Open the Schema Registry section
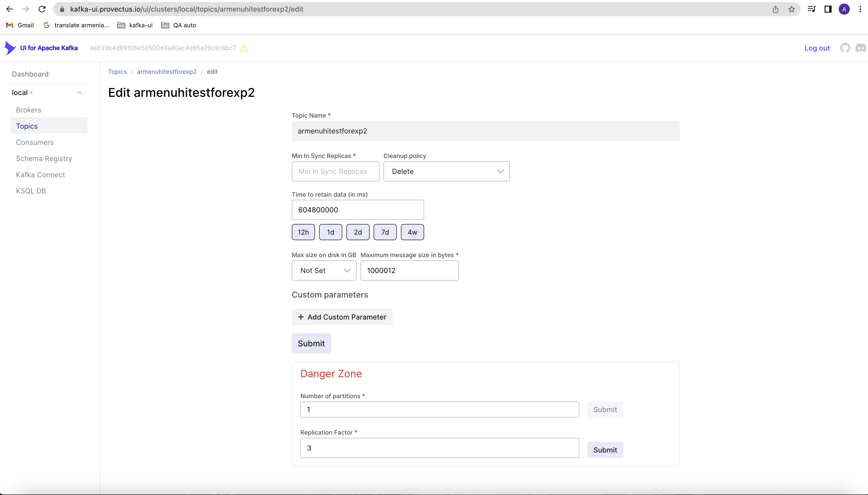This screenshot has width=868, height=495. 44,159
